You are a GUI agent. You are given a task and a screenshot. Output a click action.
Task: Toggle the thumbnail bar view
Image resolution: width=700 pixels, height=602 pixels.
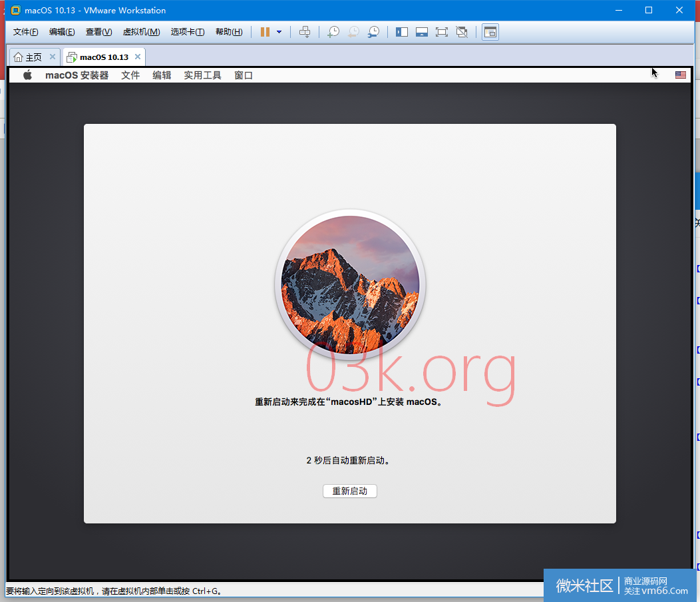(x=422, y=32)
